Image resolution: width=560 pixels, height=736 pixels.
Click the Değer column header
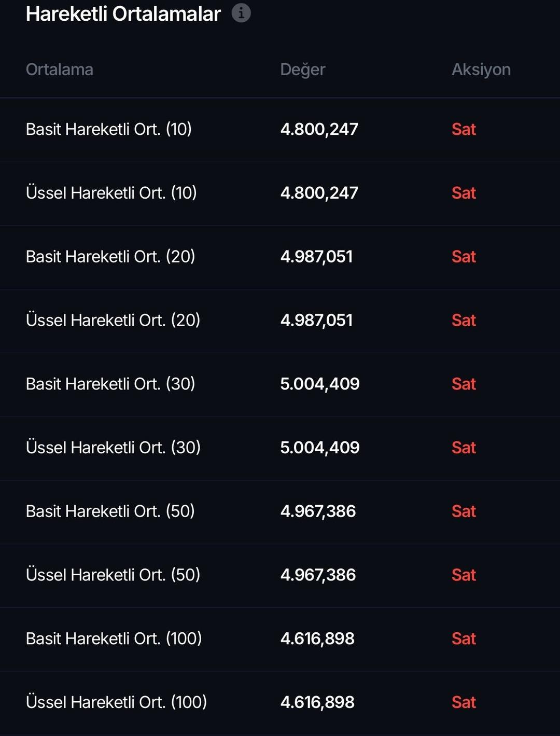click(x=303, y=70)
